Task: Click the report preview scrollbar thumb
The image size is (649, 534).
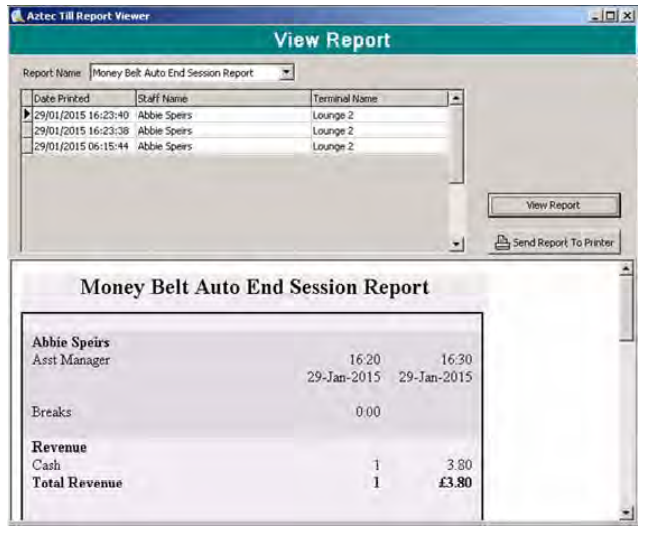Action: click(626, 309)
